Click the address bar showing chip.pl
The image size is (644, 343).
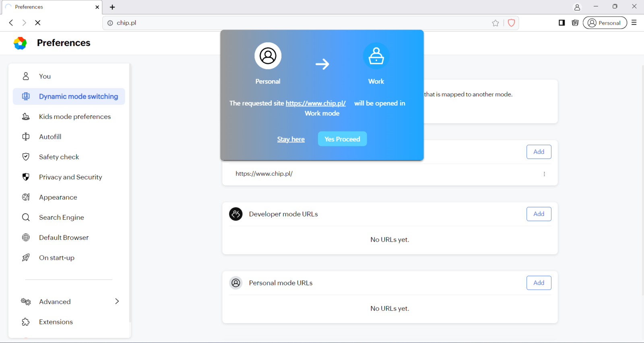click(298, 23)
